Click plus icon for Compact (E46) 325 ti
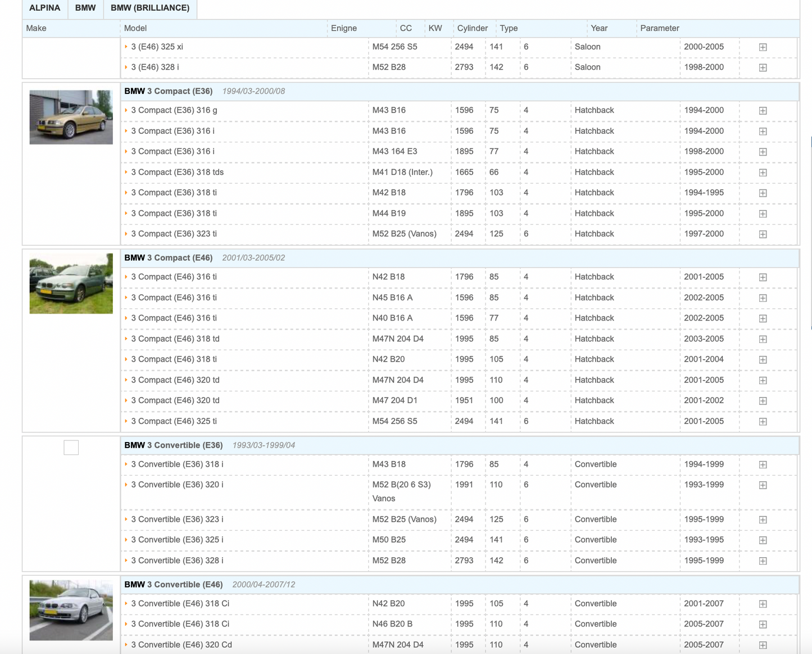The width and height of the screenshot is (812, 654). coord(763,421)
